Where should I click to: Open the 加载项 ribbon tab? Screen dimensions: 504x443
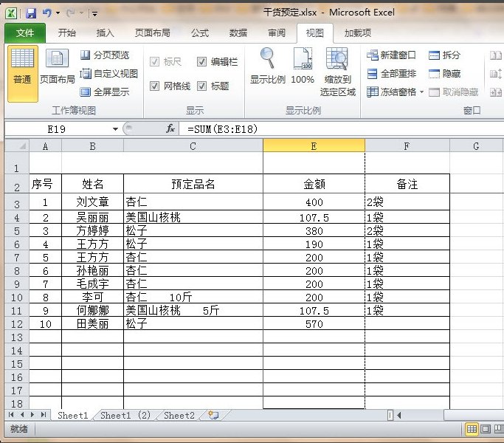click(358, 32)
